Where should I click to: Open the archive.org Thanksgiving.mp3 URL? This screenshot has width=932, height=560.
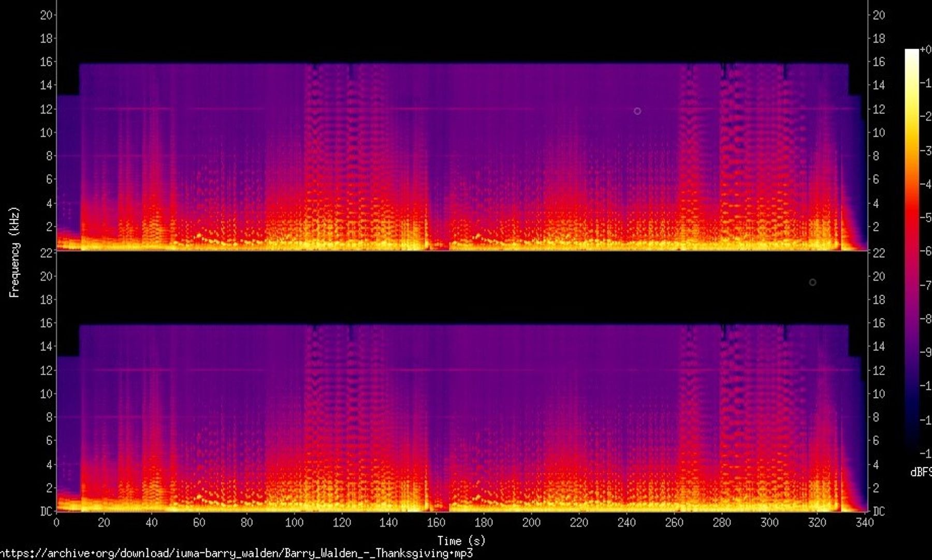pos(237,553)
